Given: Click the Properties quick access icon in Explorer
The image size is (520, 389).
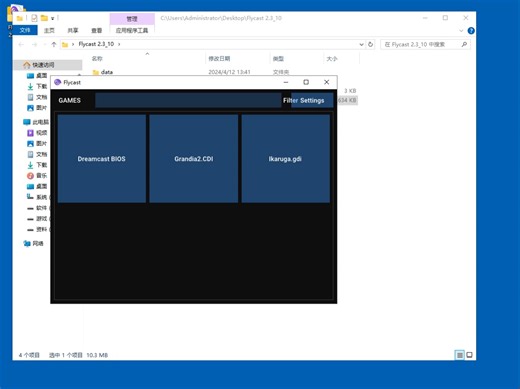Looking at the screenshot, I should pos(34,18).
